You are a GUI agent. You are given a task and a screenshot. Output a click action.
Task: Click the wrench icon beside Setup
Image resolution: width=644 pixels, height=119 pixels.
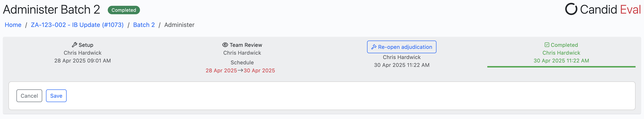74,45
